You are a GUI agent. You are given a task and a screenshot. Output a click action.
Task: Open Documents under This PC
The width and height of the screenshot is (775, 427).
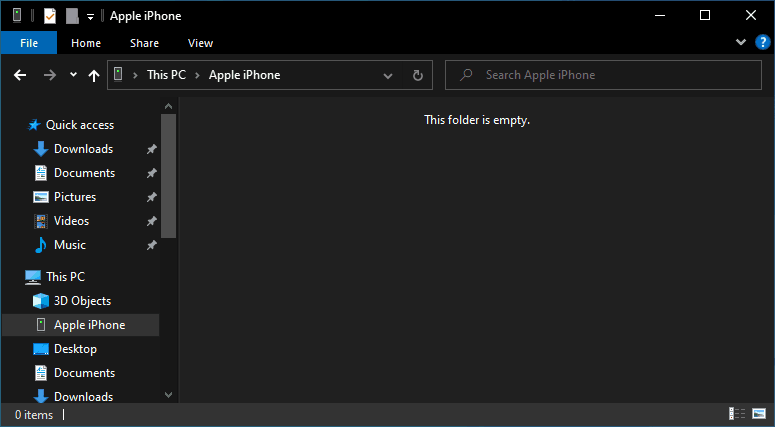coord(85,373)
